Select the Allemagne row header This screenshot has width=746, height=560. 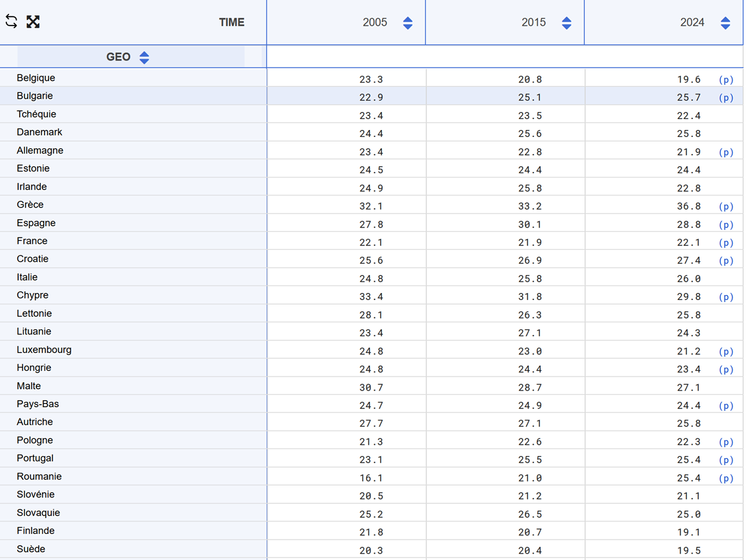(x=40, y=150)
